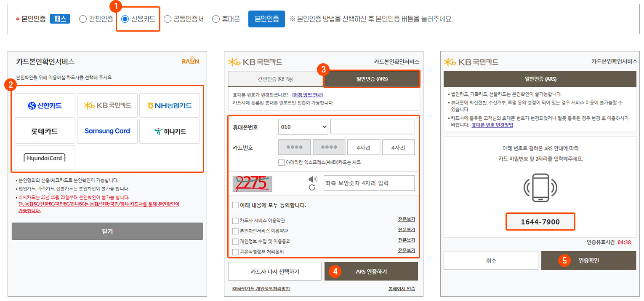This screenshot has width=644, height=301.
Task: Open 전문보기 for 고유식별정보 처리동의
Action: 407,250
